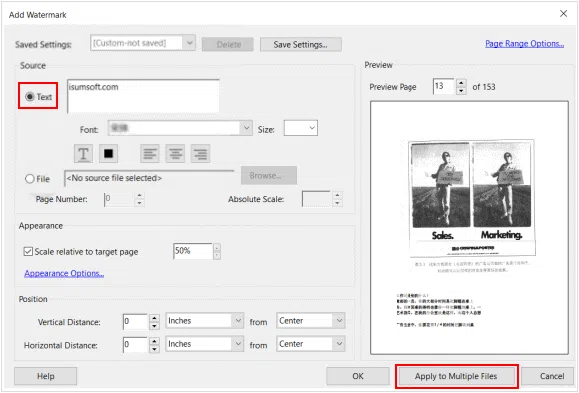Increase Preview Page number stepper
The image size is (579, 393).
tap(461, 83)
